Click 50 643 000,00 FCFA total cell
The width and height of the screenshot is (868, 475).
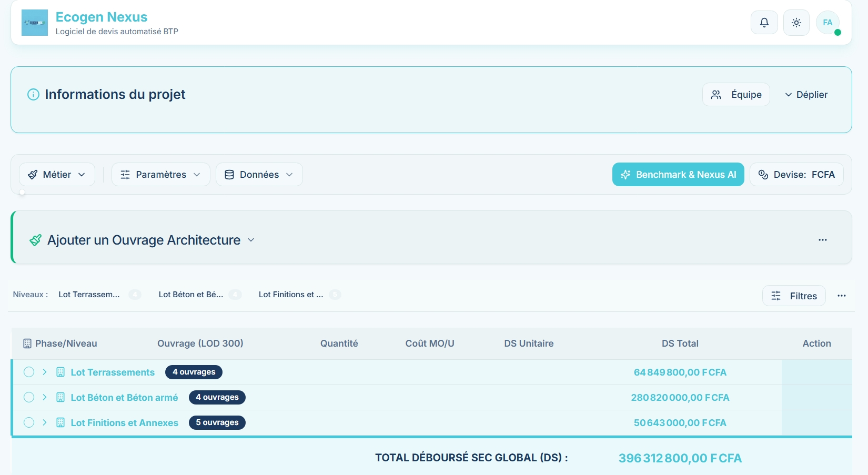point(680,423)
